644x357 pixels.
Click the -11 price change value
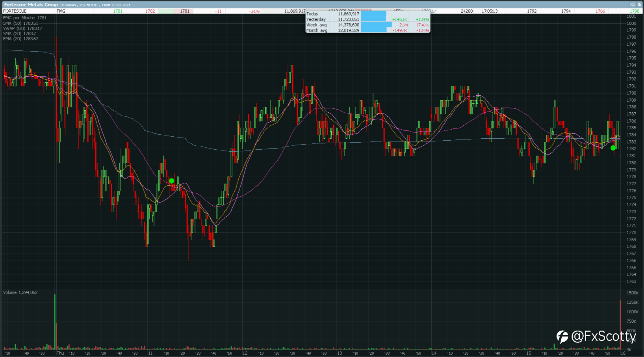tap(218, 11)
